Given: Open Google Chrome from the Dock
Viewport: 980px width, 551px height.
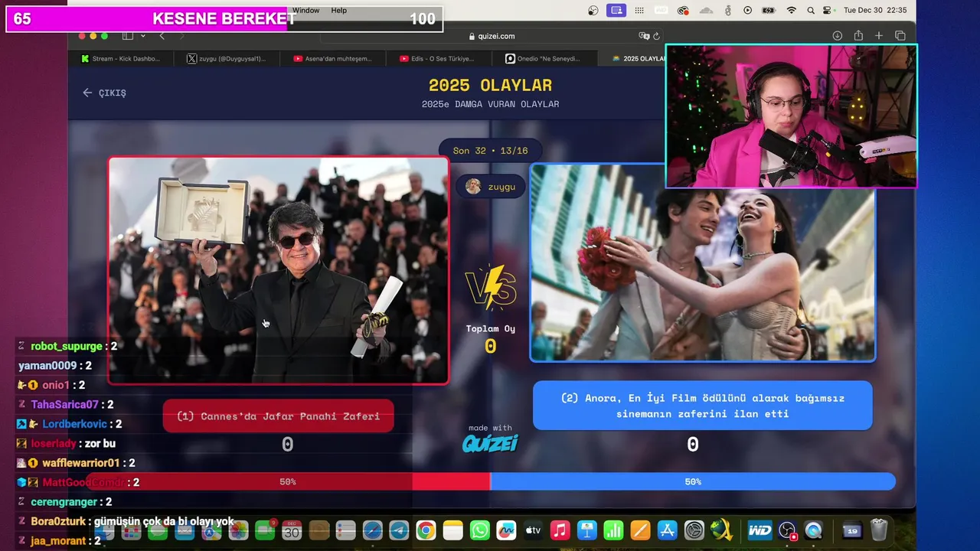Looking at the screenshot, I should [x=426, y=530].
